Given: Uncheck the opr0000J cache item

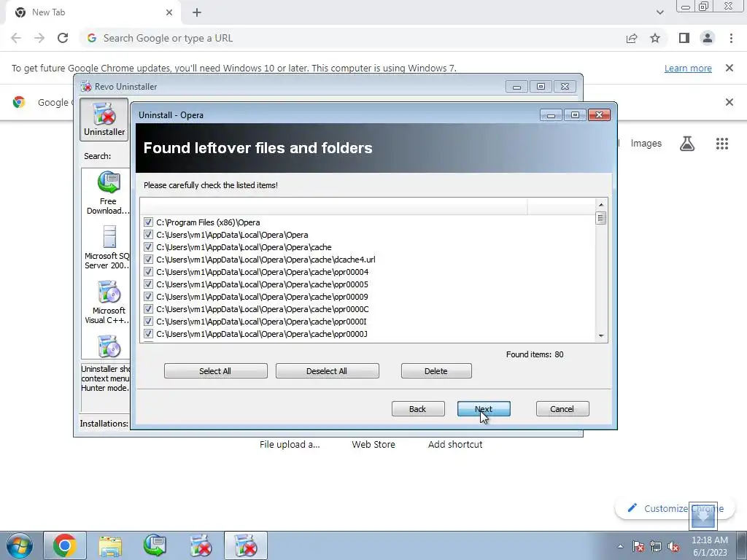Looking at the screenshot, I should 148,334.
